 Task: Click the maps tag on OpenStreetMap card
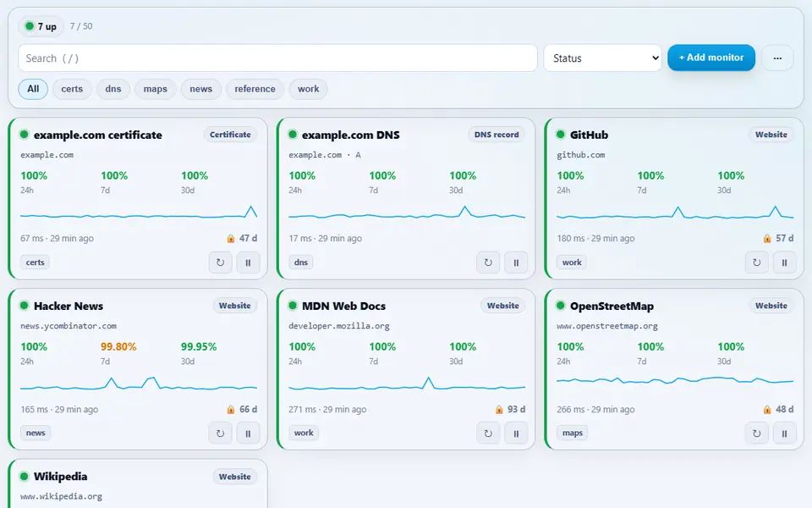pyautogui.click(x=573, y=433)
